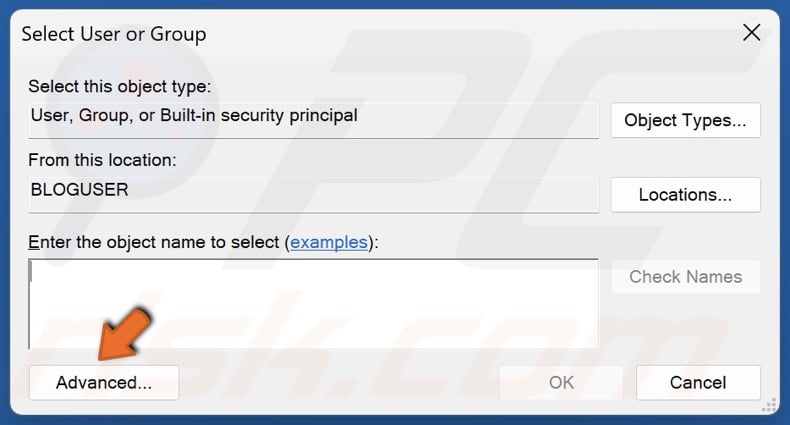Click the object type read-only field
This screenshot has width=790, height=425.
click(313, 116)
